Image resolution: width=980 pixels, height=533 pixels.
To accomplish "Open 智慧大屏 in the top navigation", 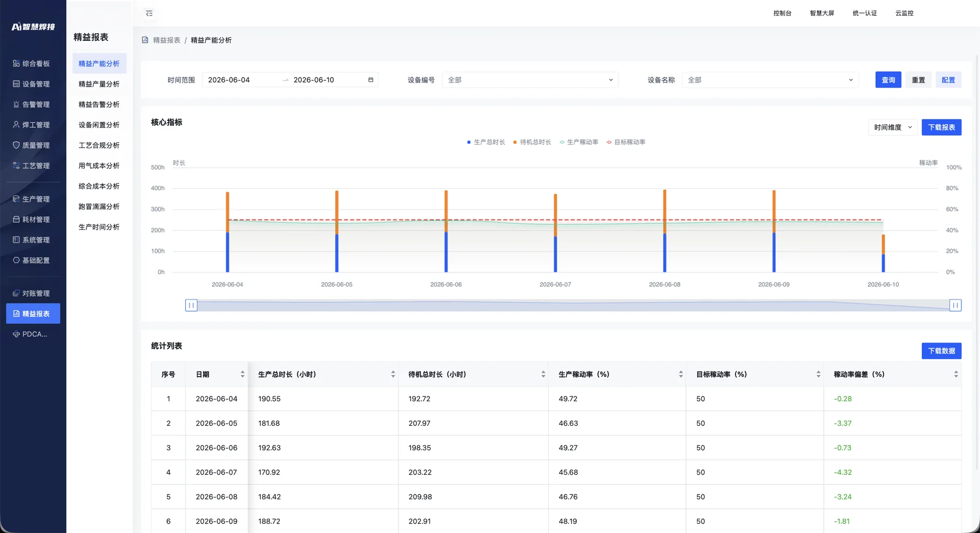I will pyautogui.click(x=822, y=13).
